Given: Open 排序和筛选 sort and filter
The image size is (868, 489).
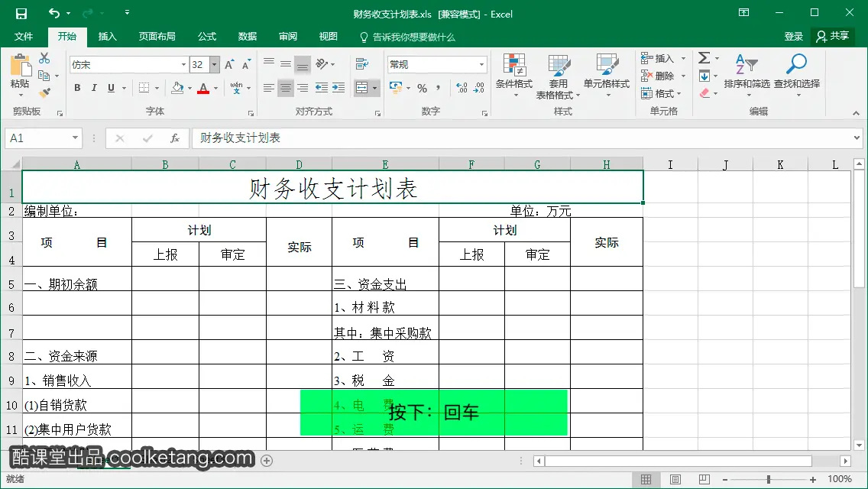Looking at the screenshot, I should [747, 76].
